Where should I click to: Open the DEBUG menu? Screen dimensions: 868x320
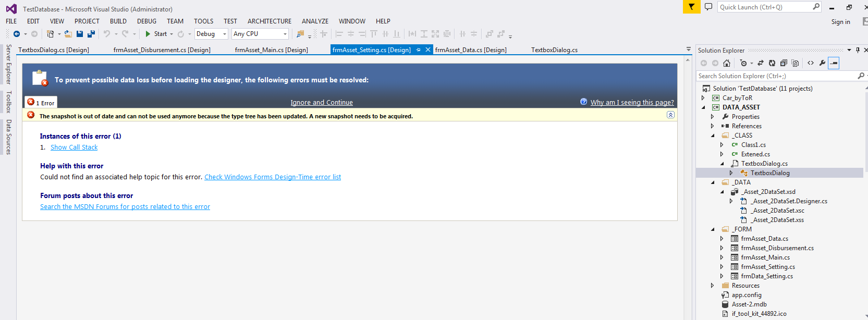tap(146, 21)
